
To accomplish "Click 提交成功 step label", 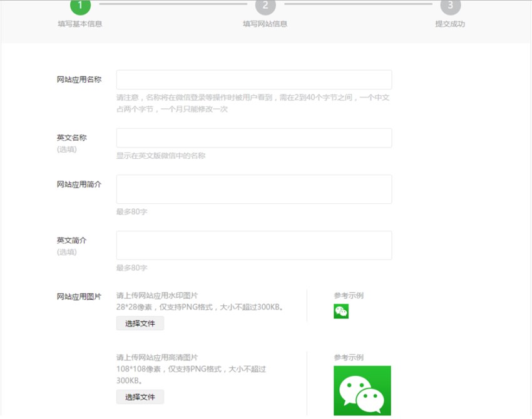I will click(450, 24).
